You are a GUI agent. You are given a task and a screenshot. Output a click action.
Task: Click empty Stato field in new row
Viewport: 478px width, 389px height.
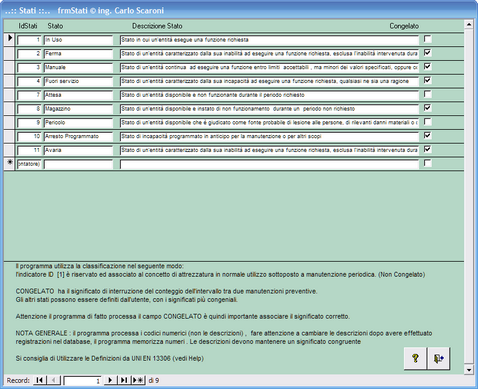[x=78, y=164]
